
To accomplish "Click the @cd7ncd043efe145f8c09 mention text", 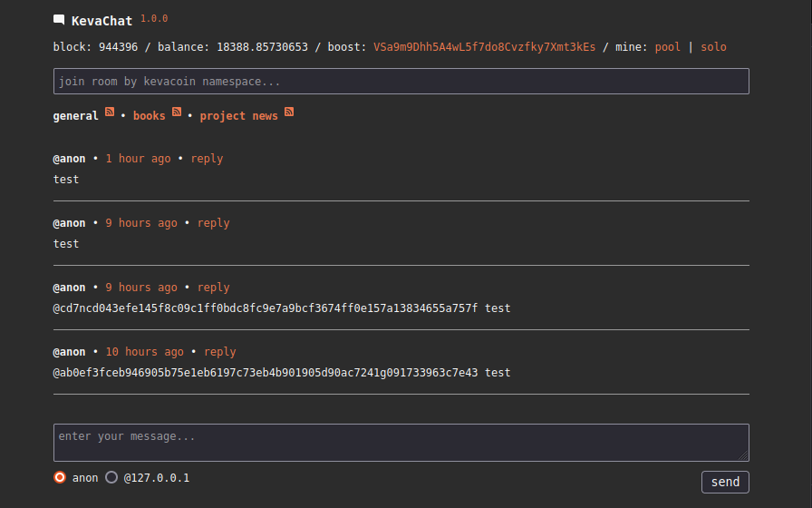I will coord(266,308).
